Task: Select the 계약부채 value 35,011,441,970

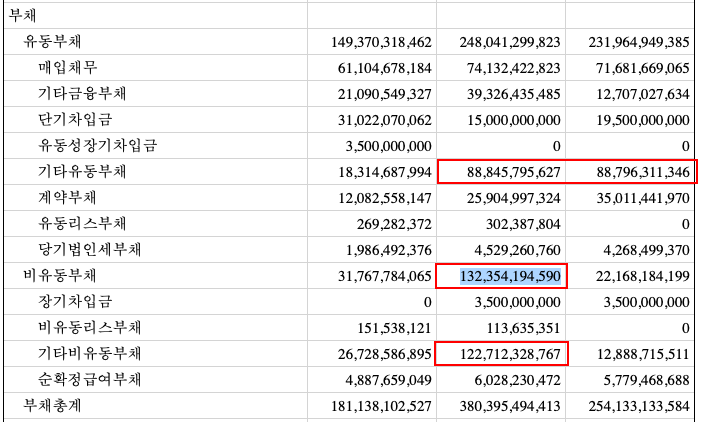Action: [643, 198]
